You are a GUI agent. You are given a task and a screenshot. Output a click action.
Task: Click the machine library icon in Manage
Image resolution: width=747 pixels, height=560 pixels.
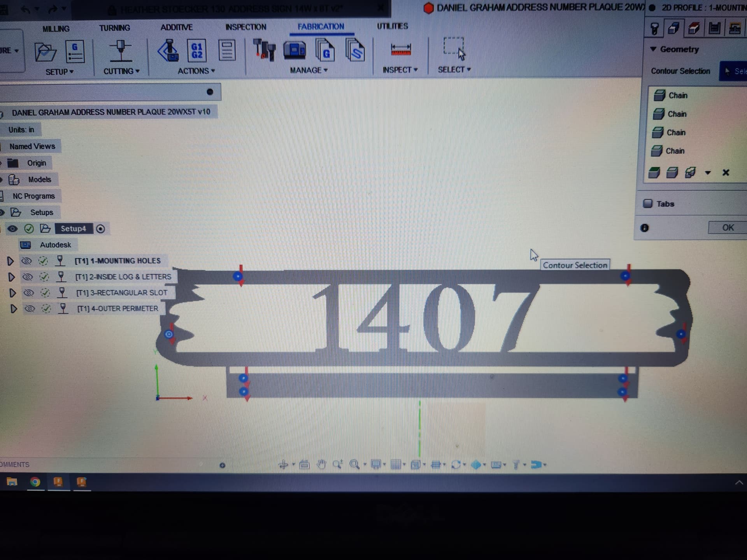point(295,50)
